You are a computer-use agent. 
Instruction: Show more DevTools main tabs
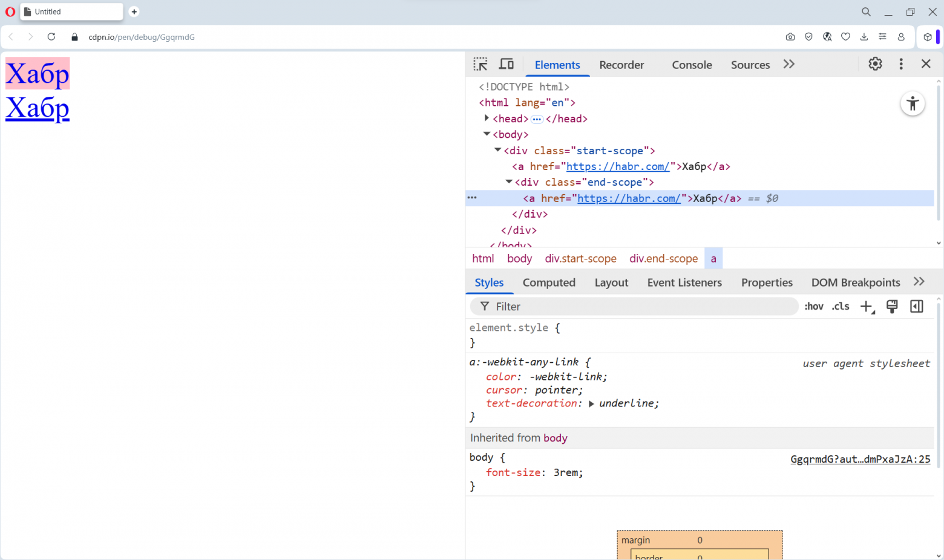point(788,64)
